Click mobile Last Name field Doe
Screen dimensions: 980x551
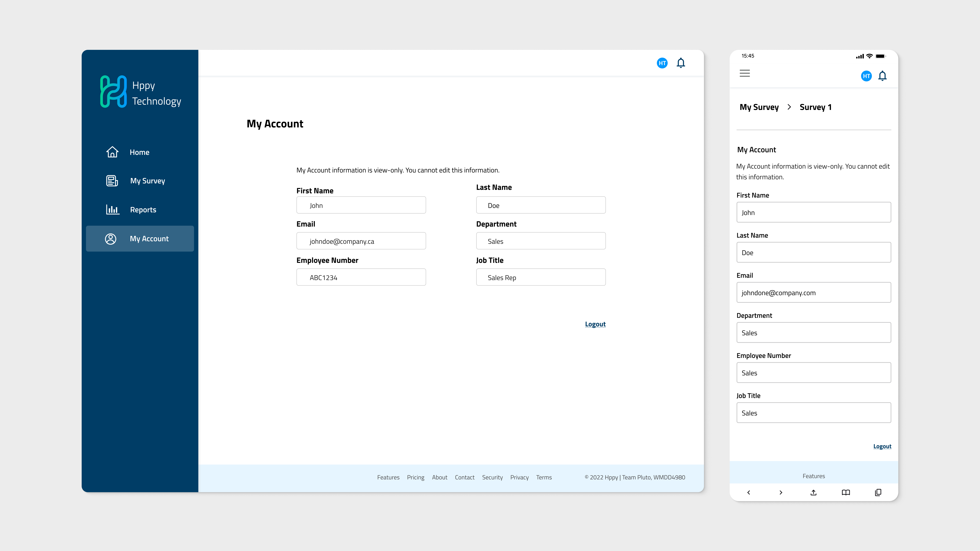[814, 253]
